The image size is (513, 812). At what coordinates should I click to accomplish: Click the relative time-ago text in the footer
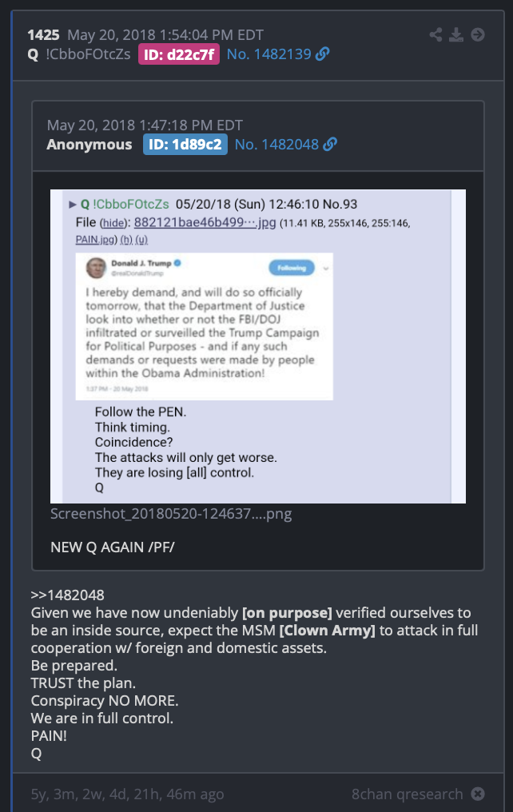pos(127,794)
